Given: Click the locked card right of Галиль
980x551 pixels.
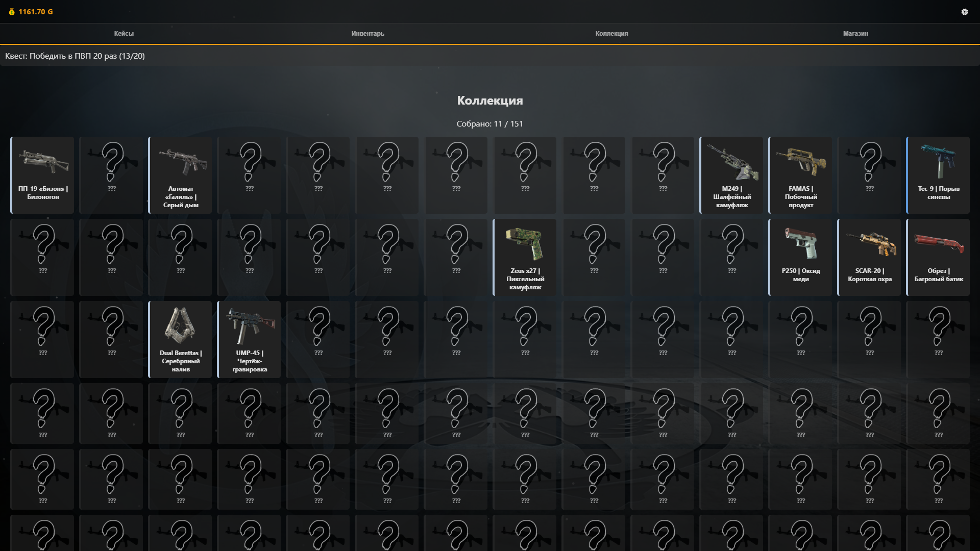Looking at the screenshot, I should tap(249, 175).
